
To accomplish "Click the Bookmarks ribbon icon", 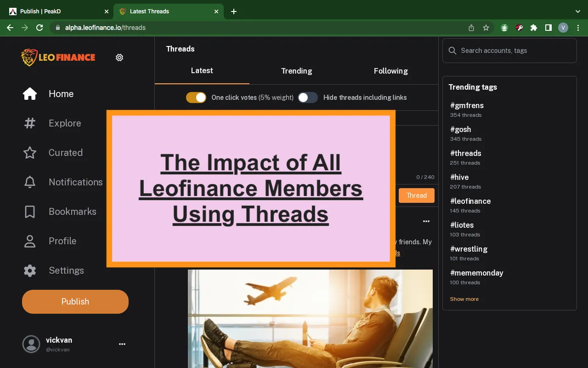I will (x=30, y=212).
